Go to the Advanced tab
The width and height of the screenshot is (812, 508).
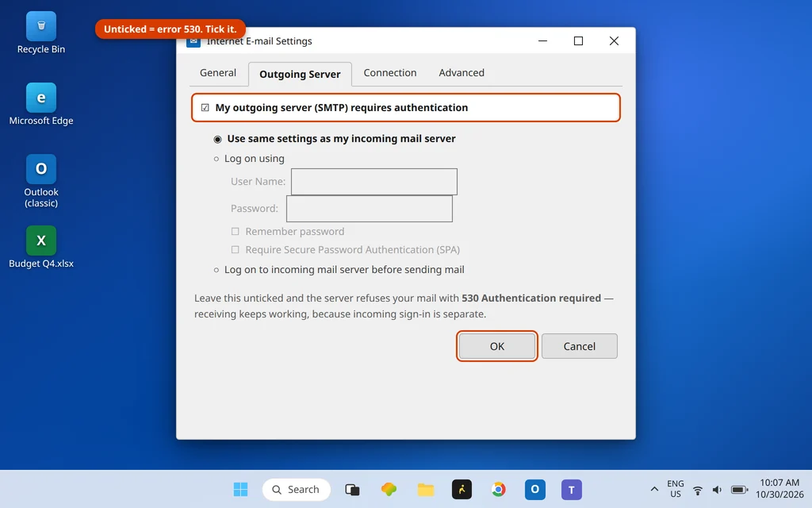[462, 73]
